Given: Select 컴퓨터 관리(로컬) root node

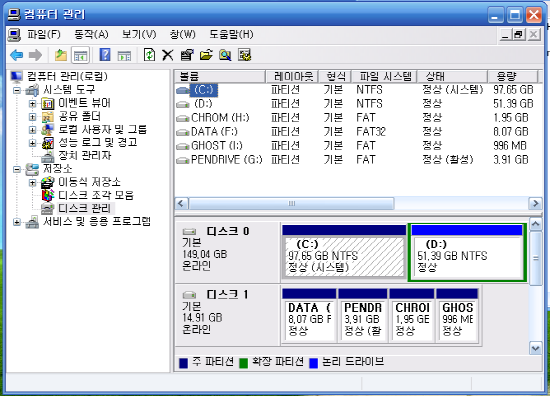Looking at the screenshot, I should click(x=67, y=76).
